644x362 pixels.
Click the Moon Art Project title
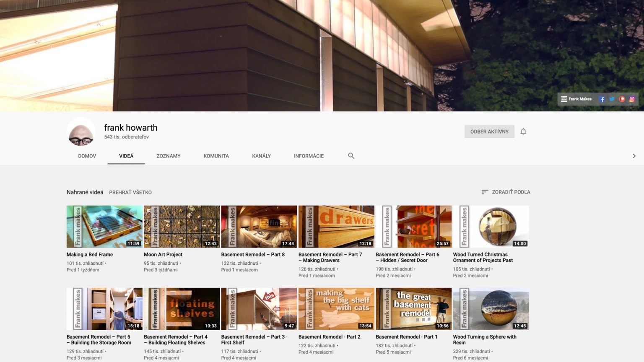pyautogui.click(x=163, y=254)
